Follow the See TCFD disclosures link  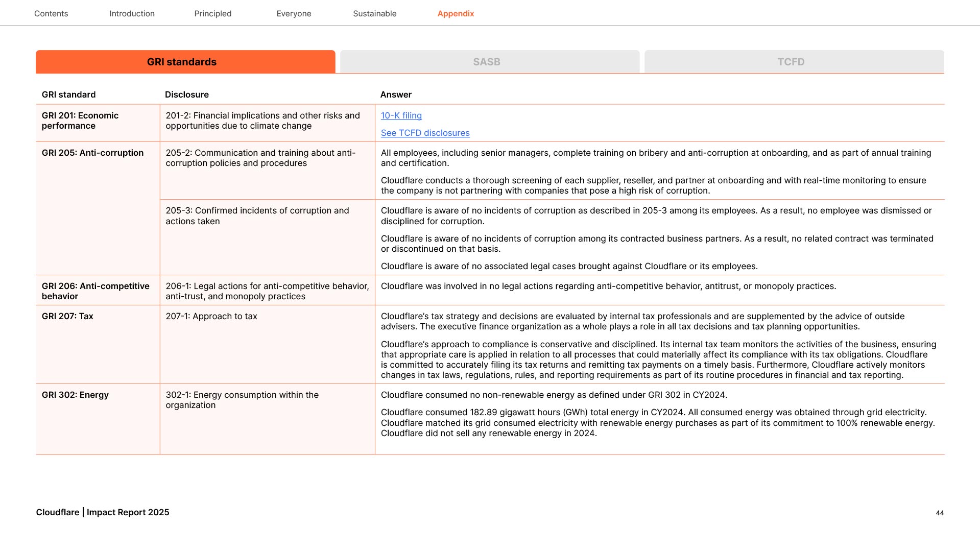(425, 133)
